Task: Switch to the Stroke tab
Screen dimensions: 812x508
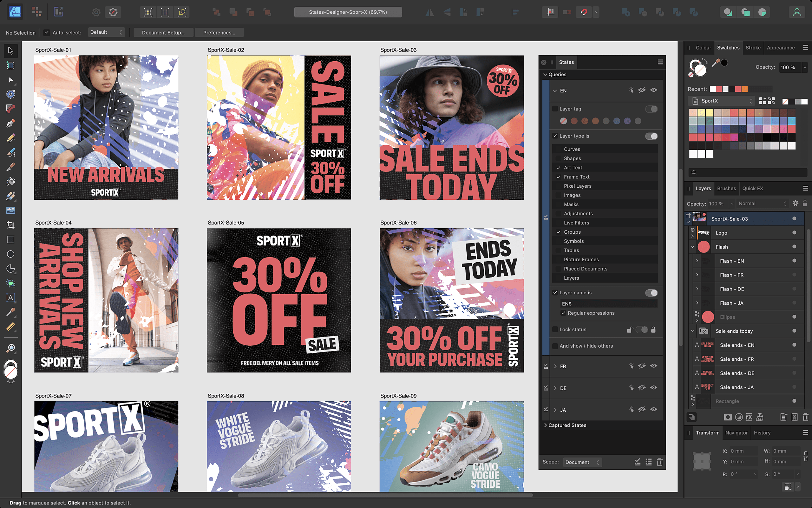Action: (753, 48)
